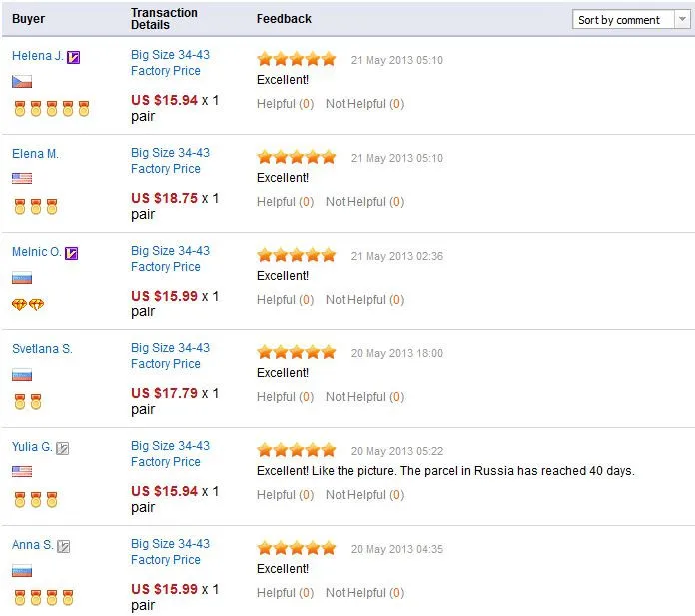Click the gray badge icon beside Anna S.
The height and width of the screenshot is (616, 695).
(x=64, y=546)
